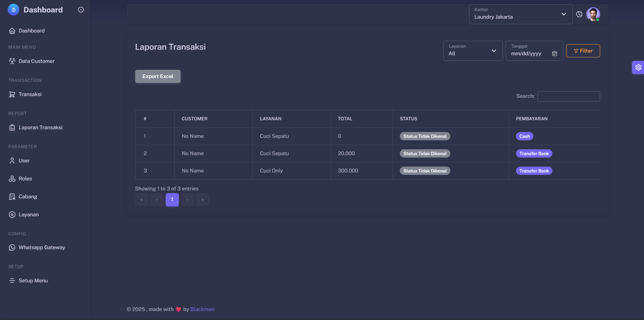Screen dimensions: 644x320
Task: Select the Cabang building icon
Action: click(12, 197)
